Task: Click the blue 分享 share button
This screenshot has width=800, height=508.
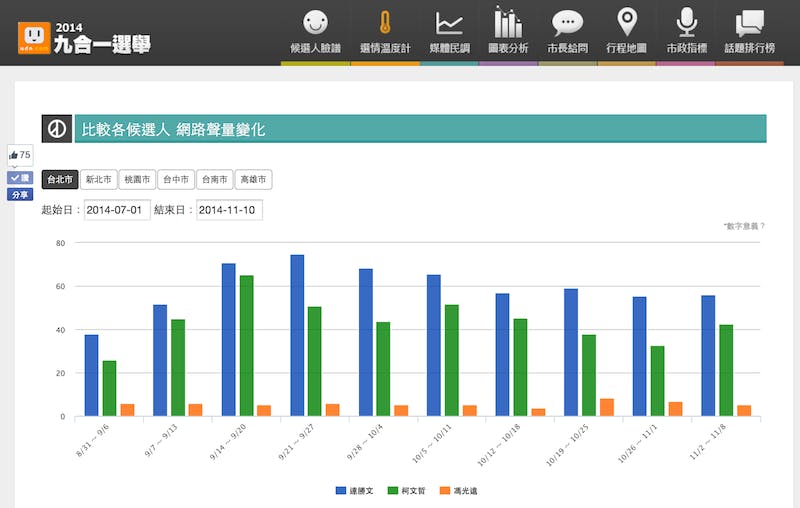Action: 20,195
